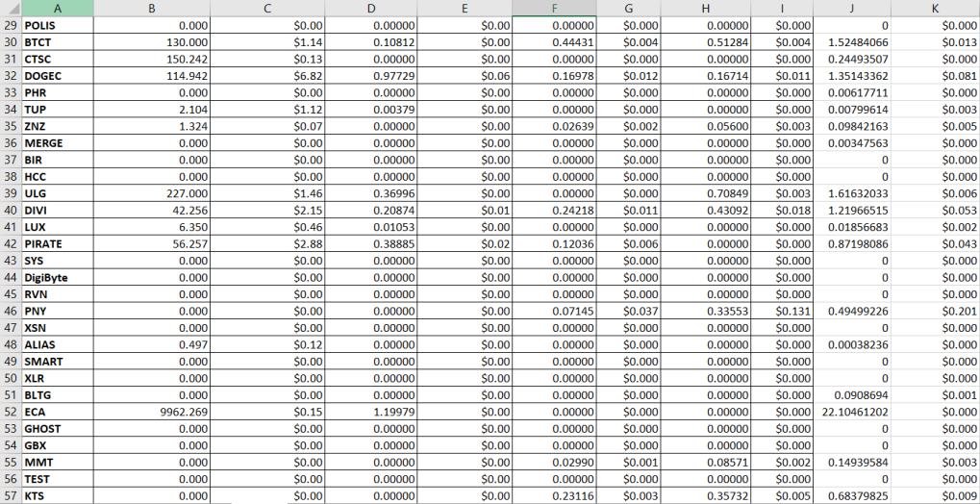Click the ULG cell
Image resolution: width=980 pixels, height=504 pixels.
58,194
